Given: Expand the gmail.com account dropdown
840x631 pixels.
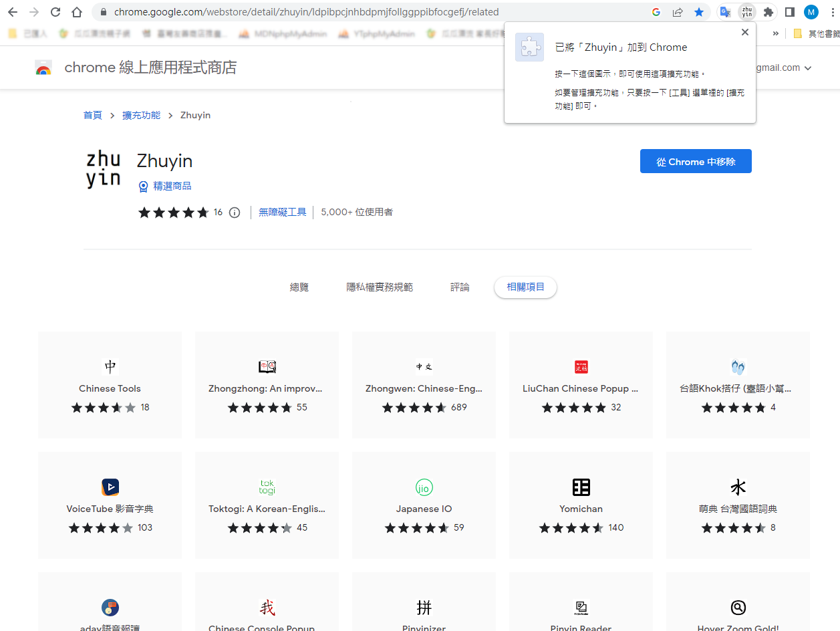Looking at the screenshot, I should pos(808,68).
